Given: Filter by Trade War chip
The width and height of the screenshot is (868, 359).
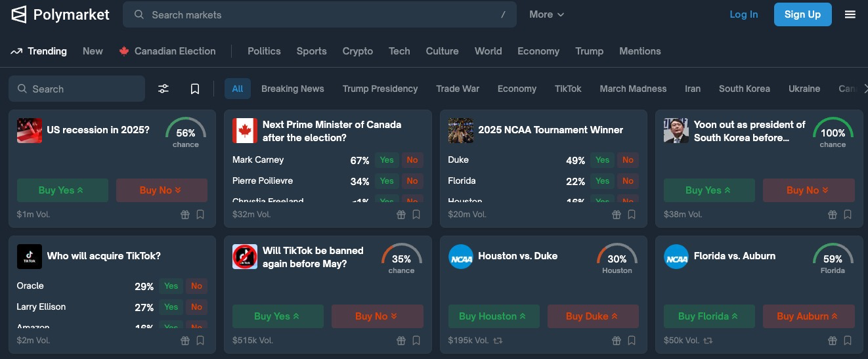Looking at the screenshot, I should [x=458, y=89].
